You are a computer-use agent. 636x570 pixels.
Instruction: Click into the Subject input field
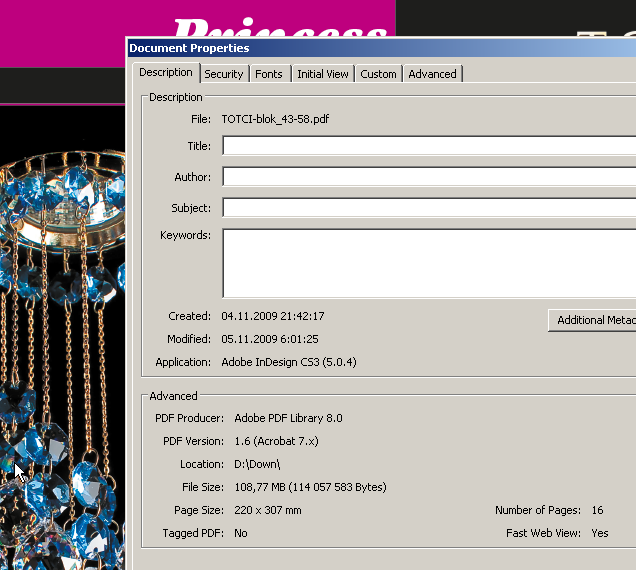pos(429,208)
